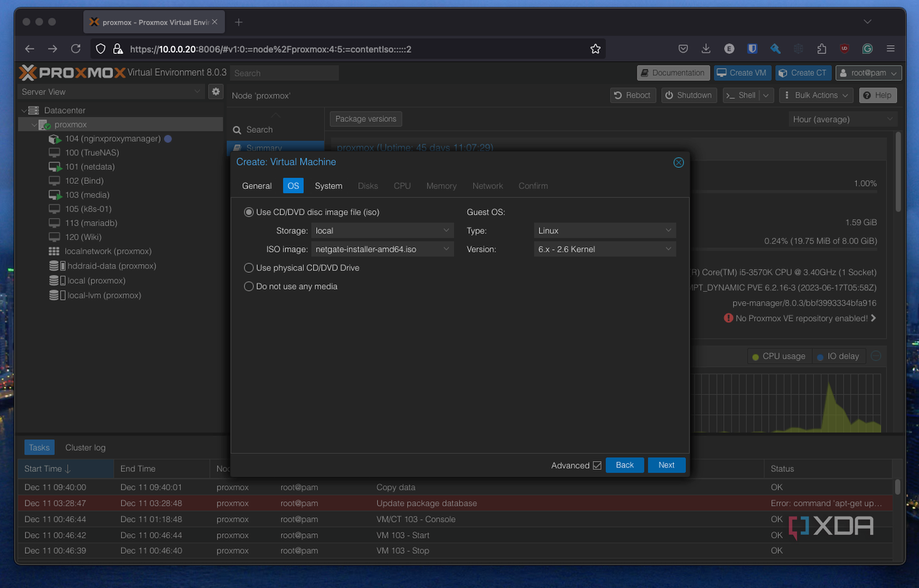Open the extensions puzzle icon
The width and height of the screenshot is (919, 588).
coord(821,49)
